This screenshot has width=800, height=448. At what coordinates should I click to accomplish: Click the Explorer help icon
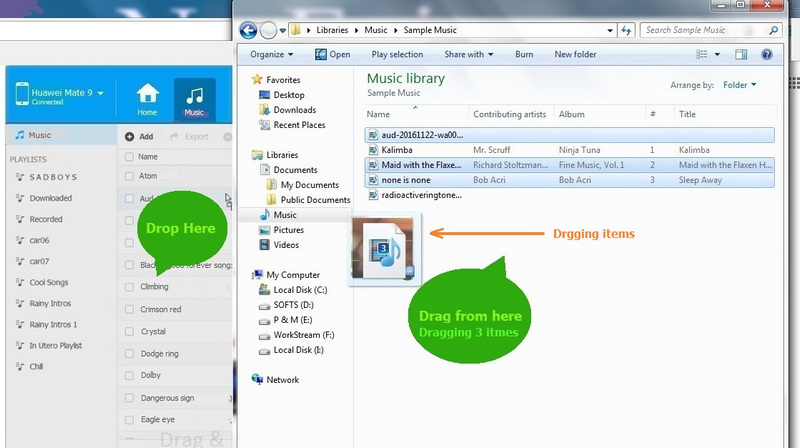pyautogui.click(x=766, y=54)
